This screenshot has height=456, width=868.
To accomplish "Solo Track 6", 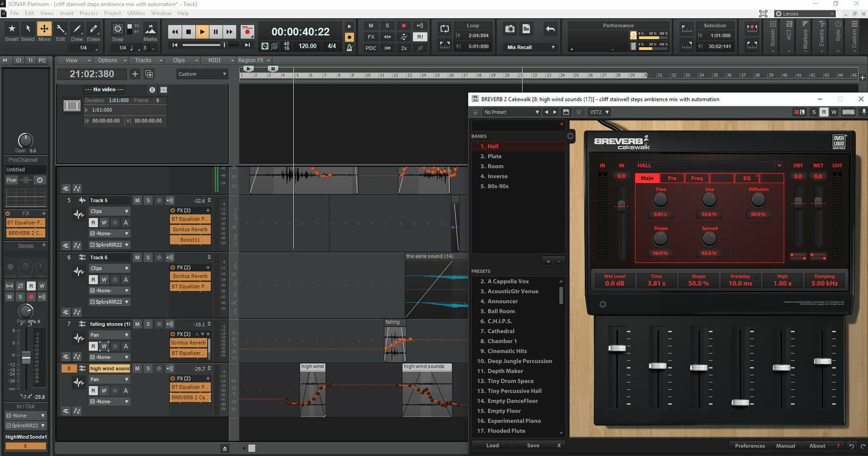I will click(148, 258).
